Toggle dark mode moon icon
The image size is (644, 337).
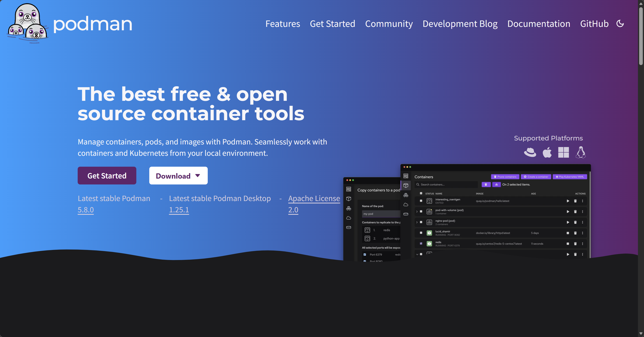click(x=620, y=24)
